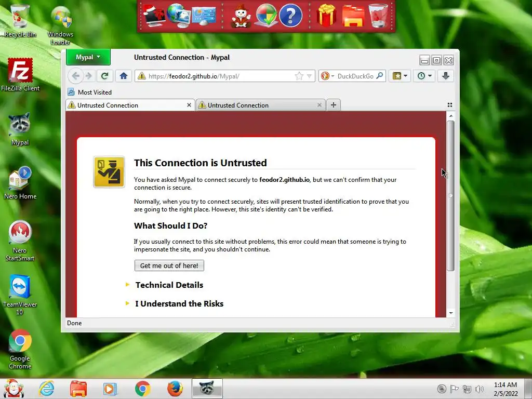Click the Action Center flag tray icon

click(454, 389)
